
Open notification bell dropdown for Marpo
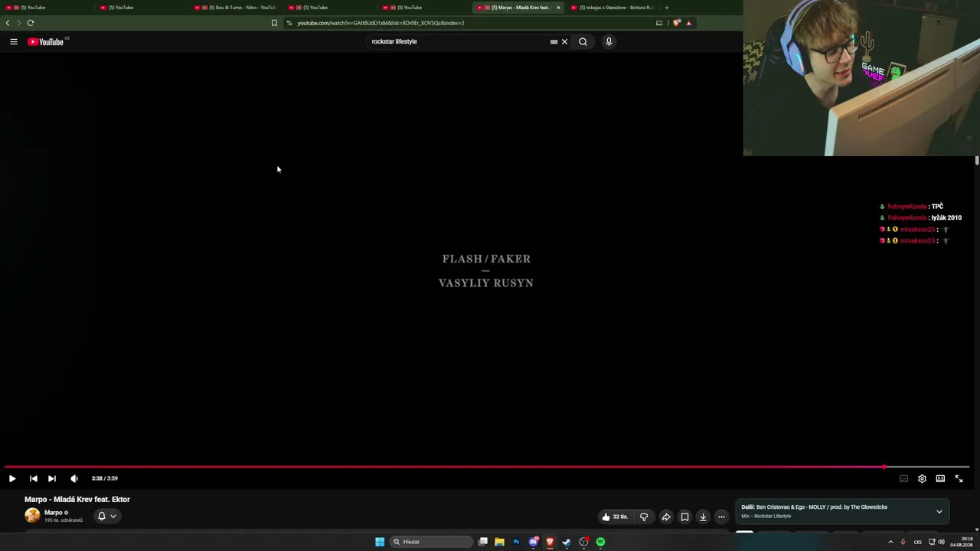point(106,516)
